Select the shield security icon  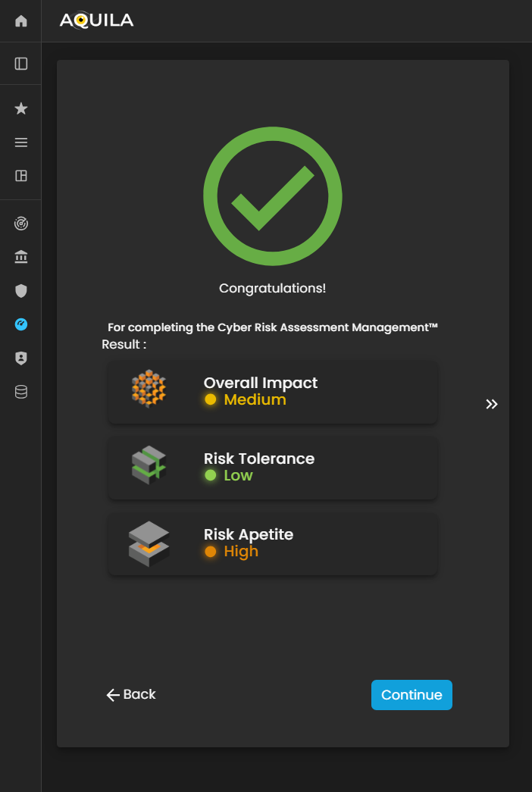(x=21, y=291)
